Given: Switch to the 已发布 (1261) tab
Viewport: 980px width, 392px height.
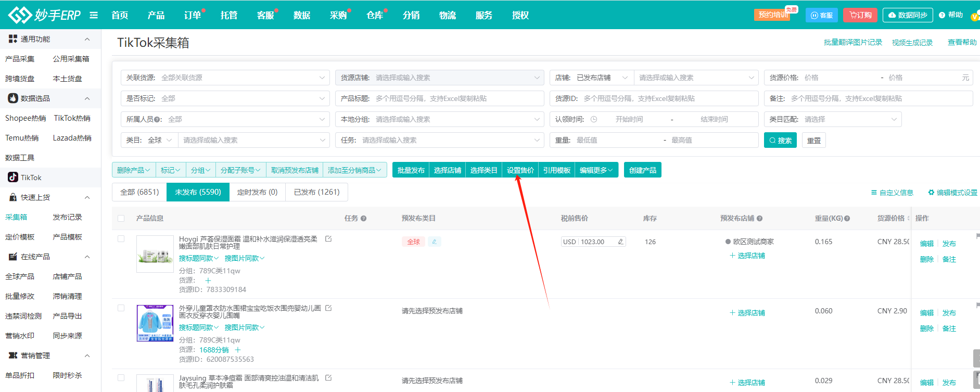Looking at the screenshot, I should [317, 192].
